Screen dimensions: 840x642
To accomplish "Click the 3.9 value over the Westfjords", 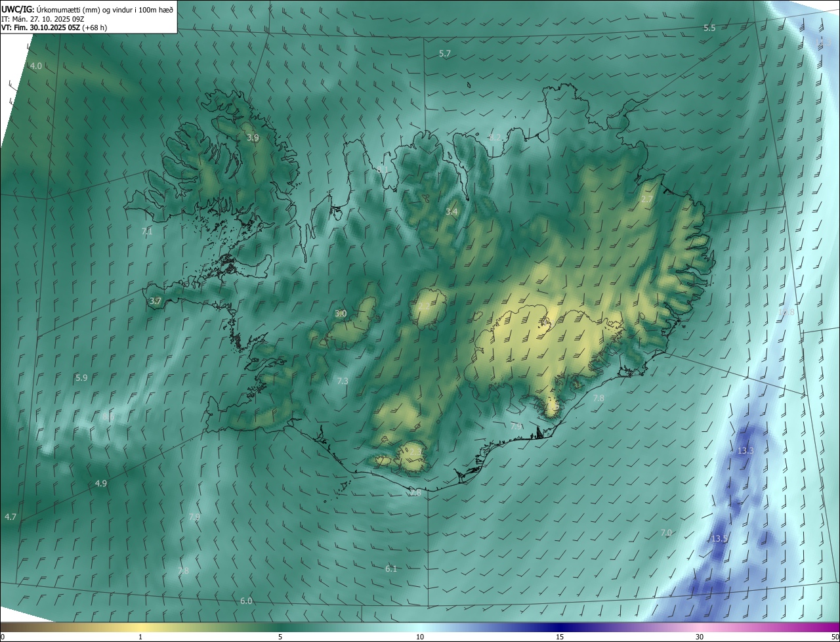I will point(253,138).
